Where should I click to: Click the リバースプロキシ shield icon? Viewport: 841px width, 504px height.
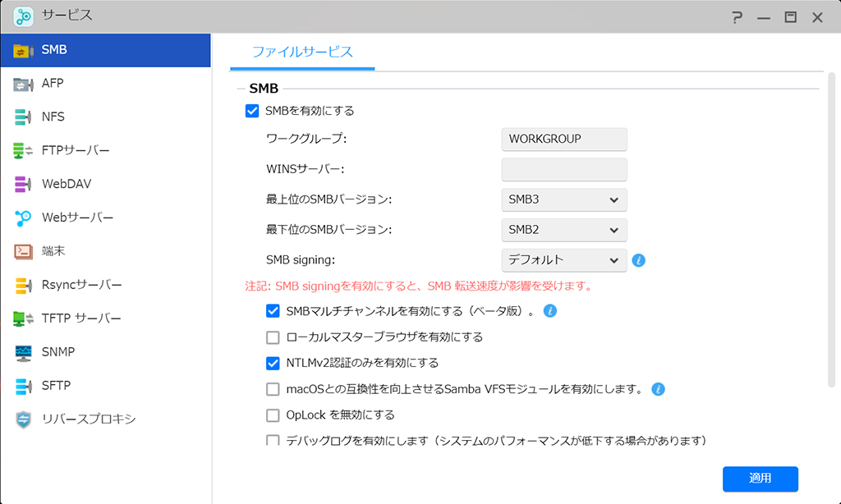point(23,419)
